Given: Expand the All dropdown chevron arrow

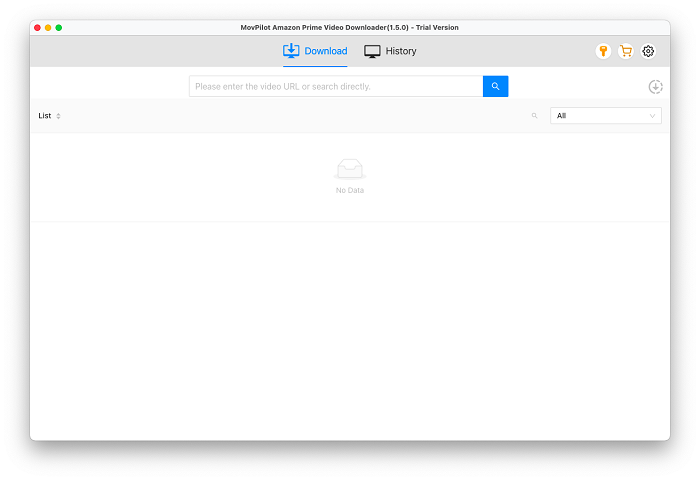Looking at the screenshot, I should click(x=652, y=116).
